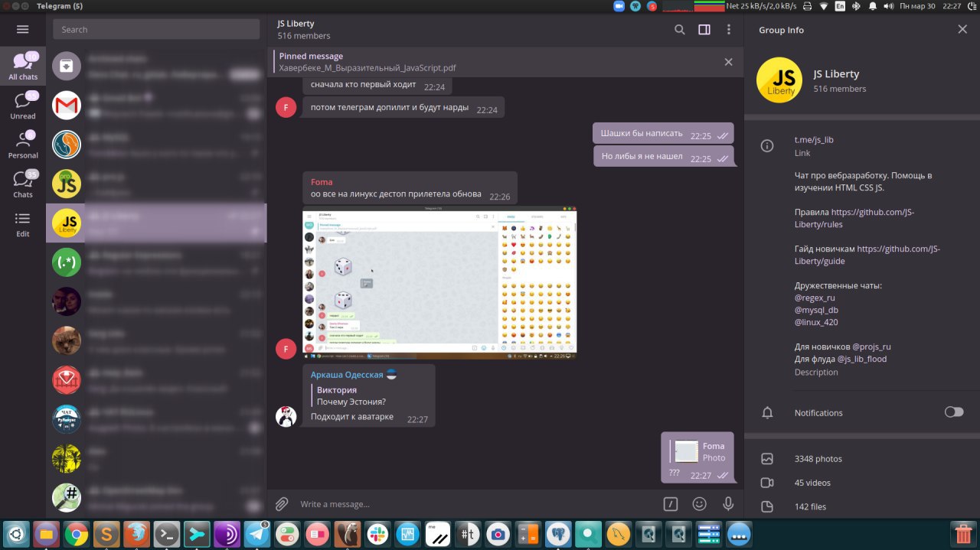Open the volume control in tray
The height and width of the screenshot is (550, 980).
click(x=888, y=6)
